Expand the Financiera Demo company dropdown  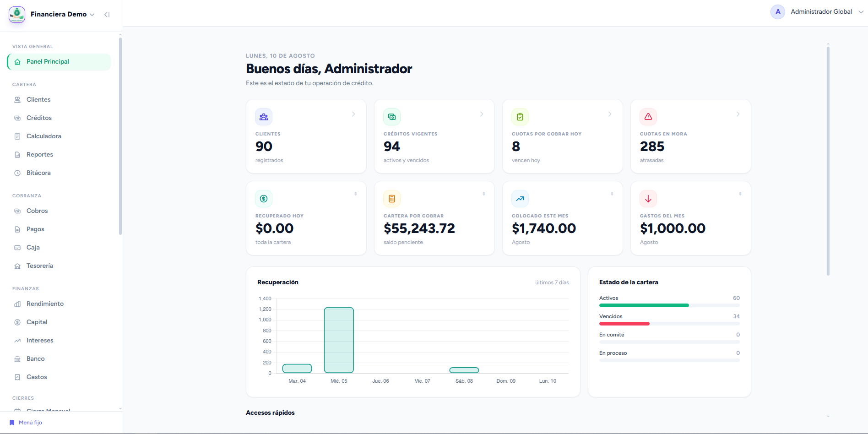pyautogui.click(x=62, y=14)
